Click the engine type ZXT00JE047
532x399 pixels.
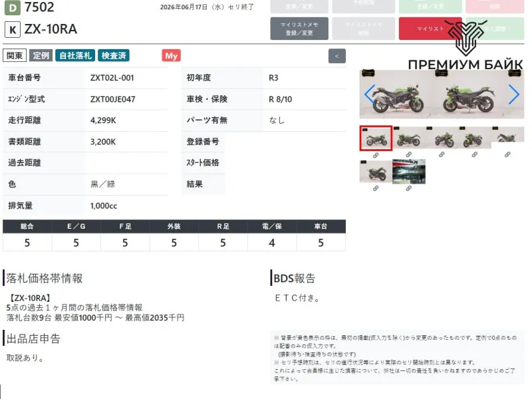click(112, 99)
